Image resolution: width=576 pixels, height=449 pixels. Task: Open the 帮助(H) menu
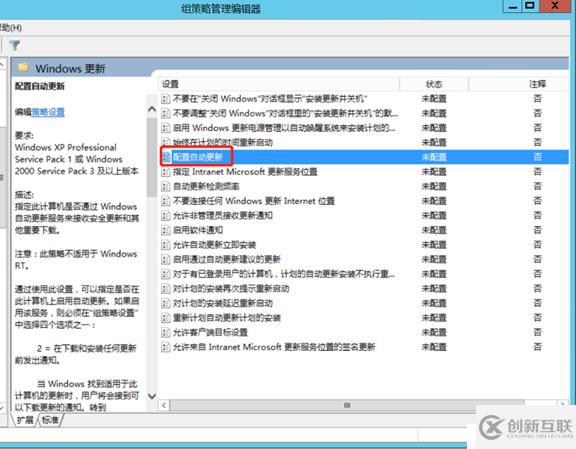click(10, 28)
